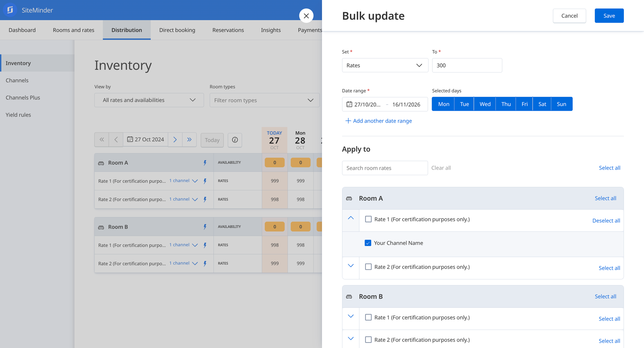Open the View by dropdown

tap(149, 100)
